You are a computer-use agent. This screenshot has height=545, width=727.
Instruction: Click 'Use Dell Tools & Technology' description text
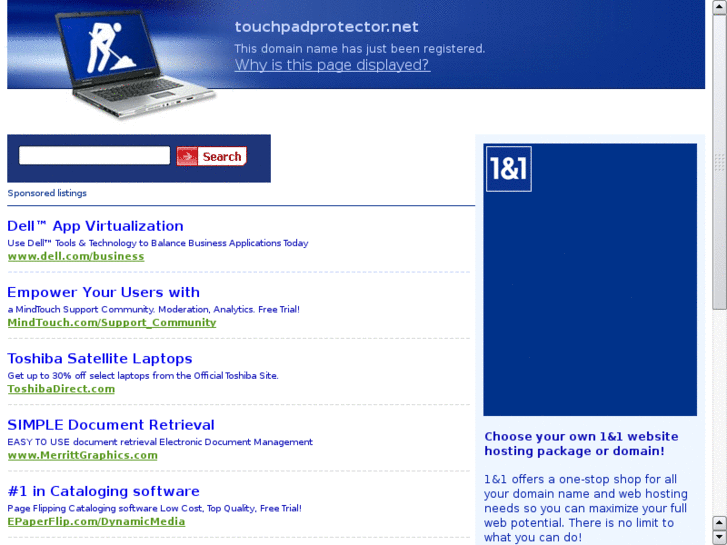(158, 243)
